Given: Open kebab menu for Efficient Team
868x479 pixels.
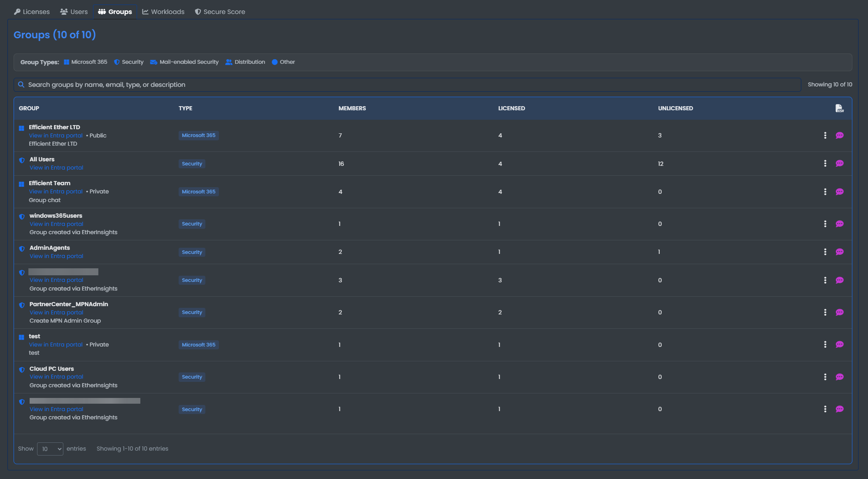Looking at the screenshot, I should coord(825,192).
